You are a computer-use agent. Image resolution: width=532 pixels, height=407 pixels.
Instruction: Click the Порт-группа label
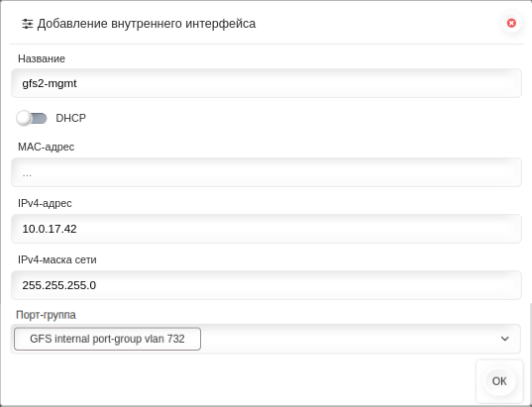point(46,315)
